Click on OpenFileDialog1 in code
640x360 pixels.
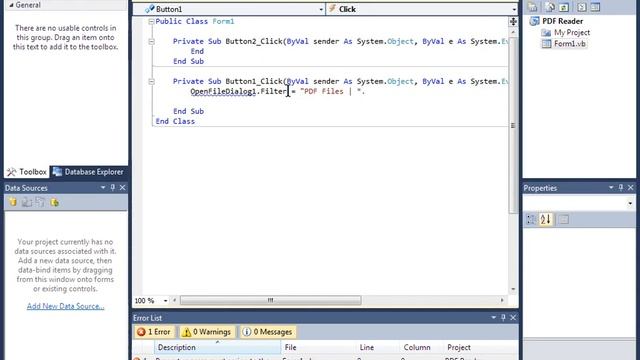point(223,91)
